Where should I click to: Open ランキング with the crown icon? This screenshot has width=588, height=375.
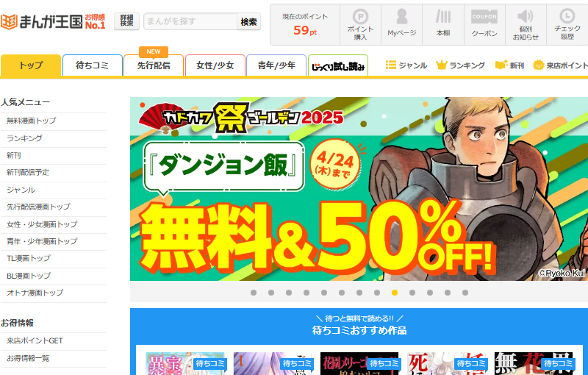pyautogui.click(x=460, y=65)
